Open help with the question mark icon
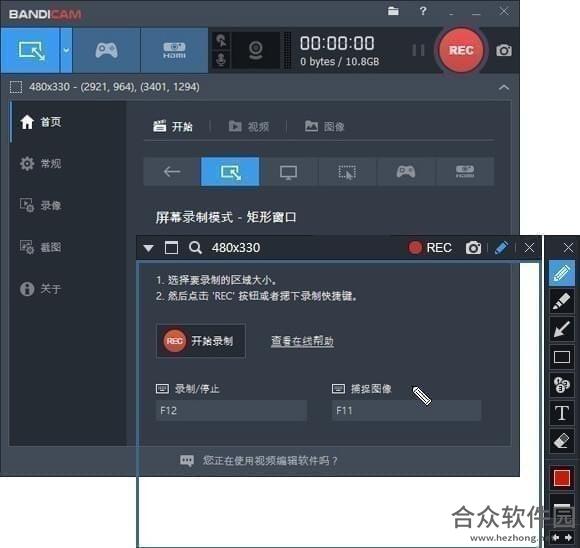 (423, 11)
